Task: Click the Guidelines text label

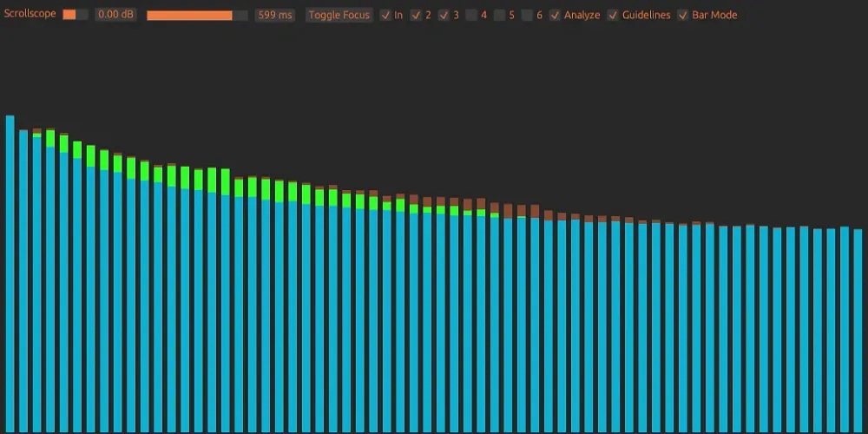Action: [646, 15]
